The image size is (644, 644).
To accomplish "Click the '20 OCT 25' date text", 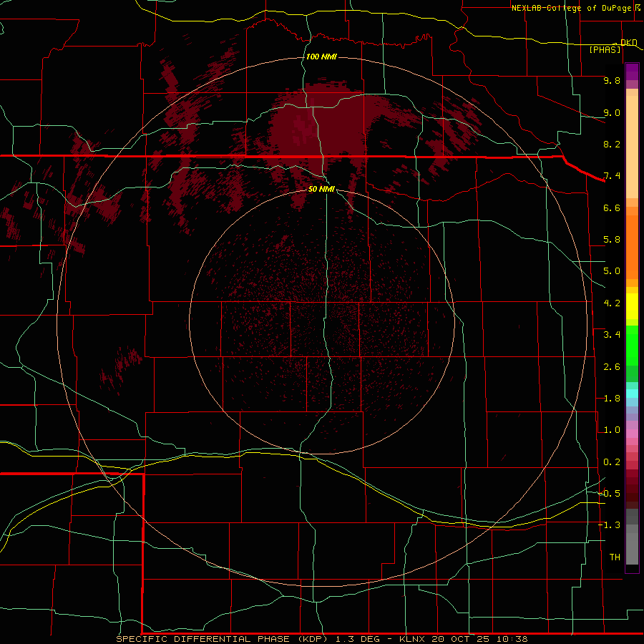I will pos(462,639).
